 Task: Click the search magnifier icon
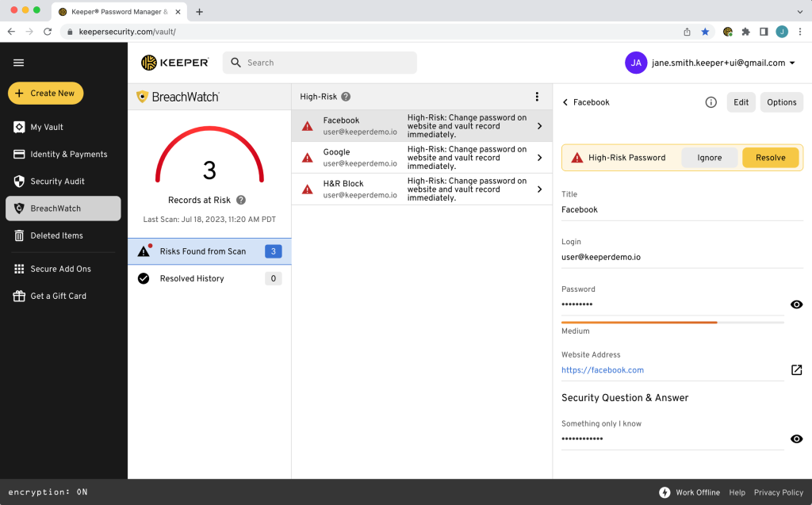[x=236, y=63]
